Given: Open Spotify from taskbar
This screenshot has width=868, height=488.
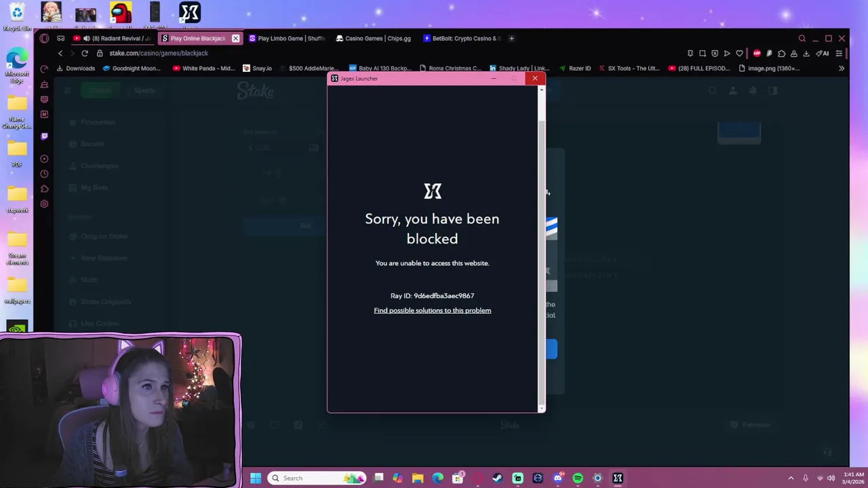Looking at the screenshot, I should 578,479.
